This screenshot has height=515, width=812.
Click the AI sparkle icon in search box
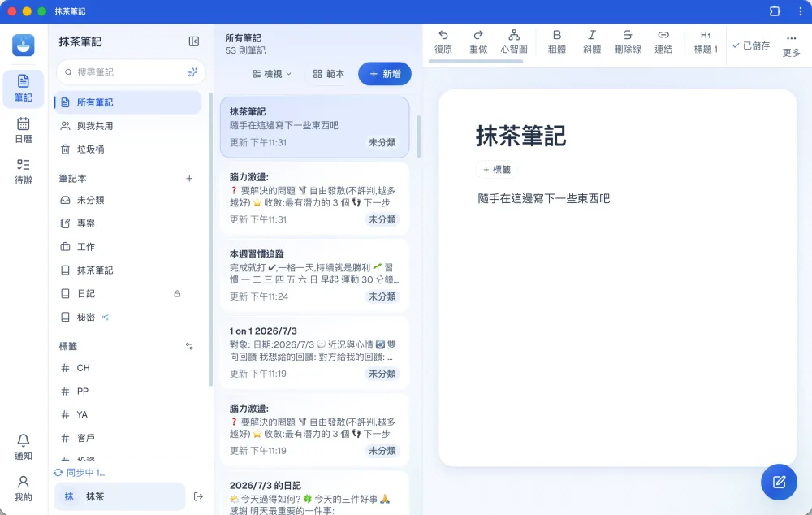(x=192, y=72)
